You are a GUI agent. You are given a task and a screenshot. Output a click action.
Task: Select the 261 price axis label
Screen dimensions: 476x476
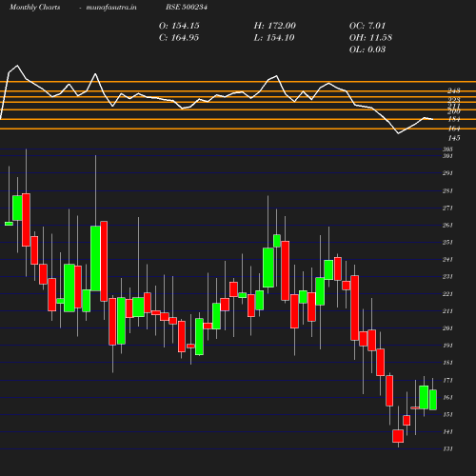[x=447, y=226]
